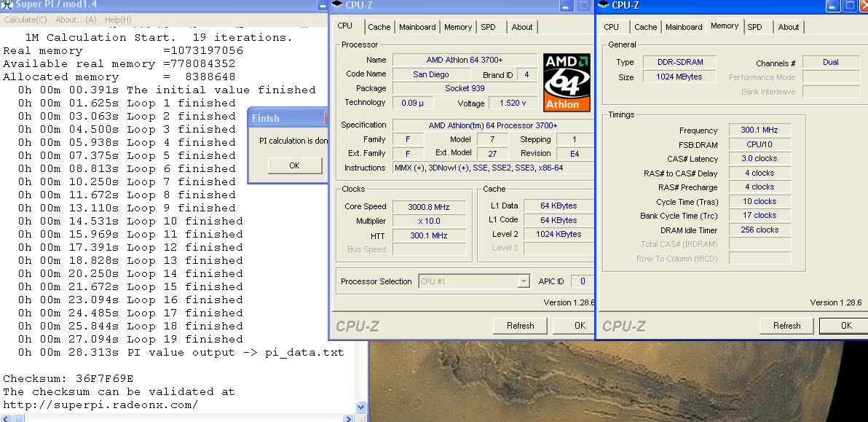Click the active Memory tab in the CPU-Z memory window

pos(725,26)
